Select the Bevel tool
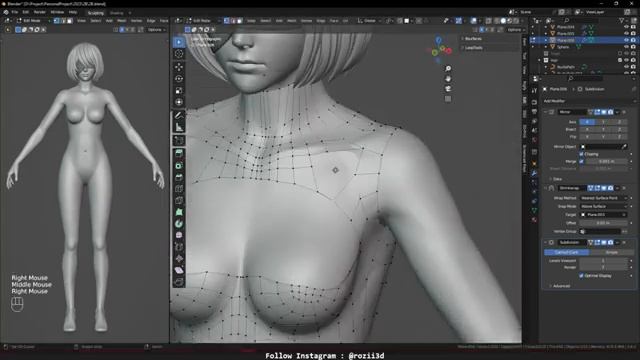Screen dimensions: 640x360 click(179, 177)
